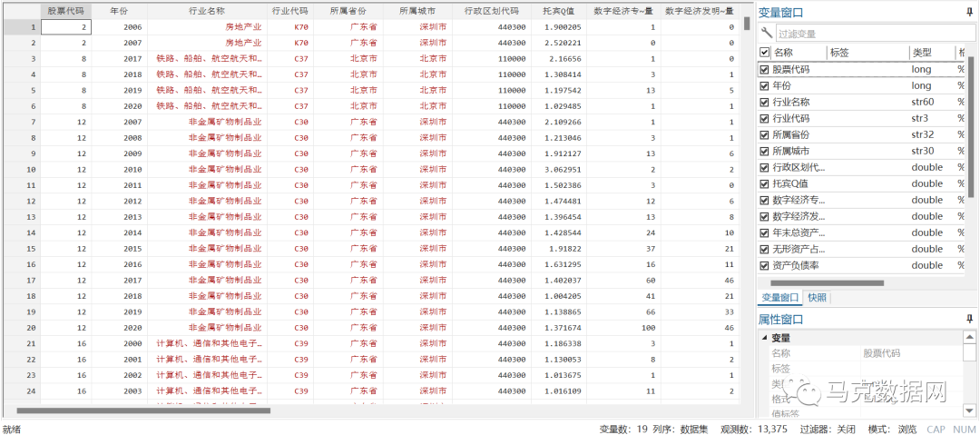Click the 就绪 status text
Viewport: 980px width, 435px height.
pyautogui.click(x=12, y=429)
